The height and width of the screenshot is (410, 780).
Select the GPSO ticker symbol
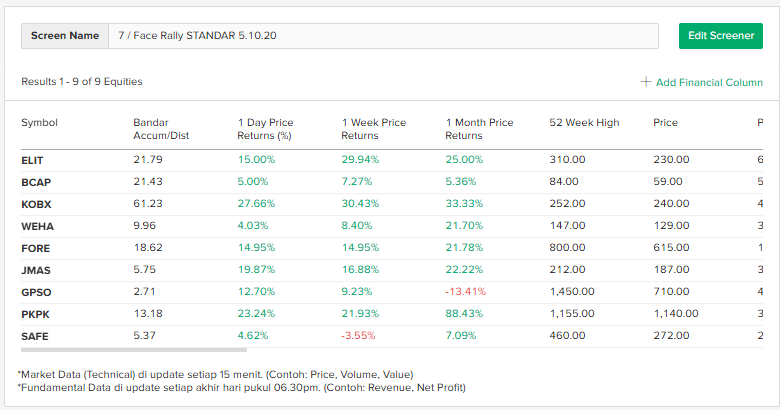pos(35,292)
